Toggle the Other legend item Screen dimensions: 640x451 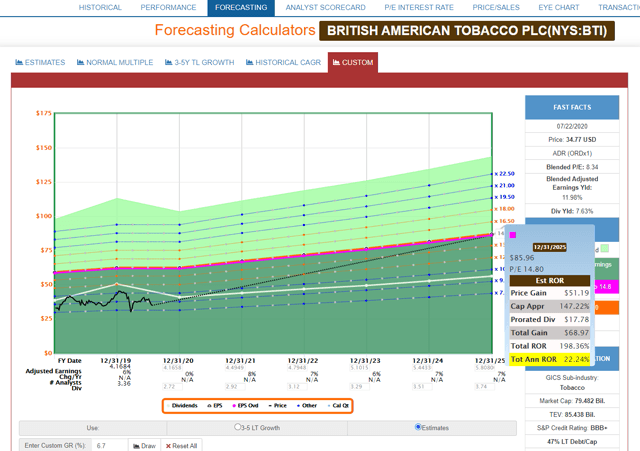(307, 406)
